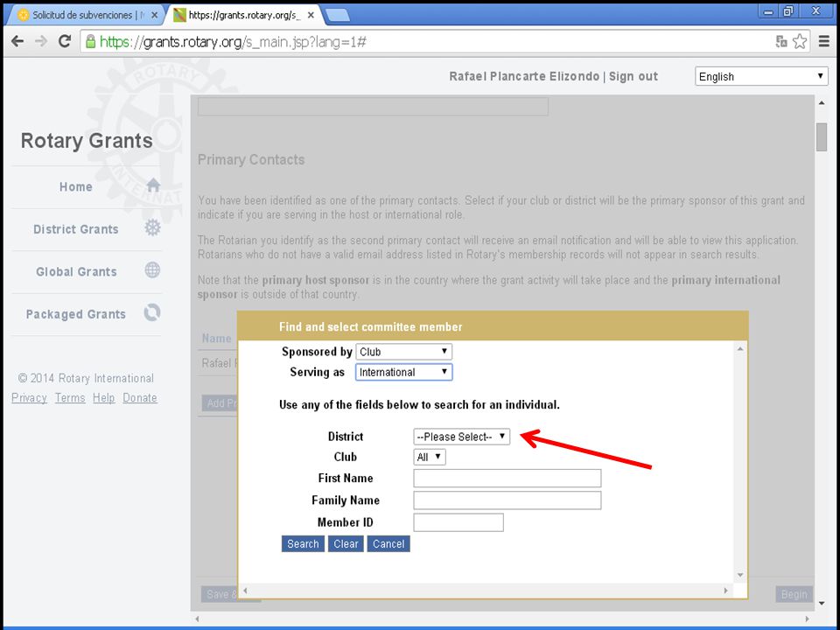Click the Begin button behind the dialog
The width and height of the screenshot is (840, 630).
(794, 594)
